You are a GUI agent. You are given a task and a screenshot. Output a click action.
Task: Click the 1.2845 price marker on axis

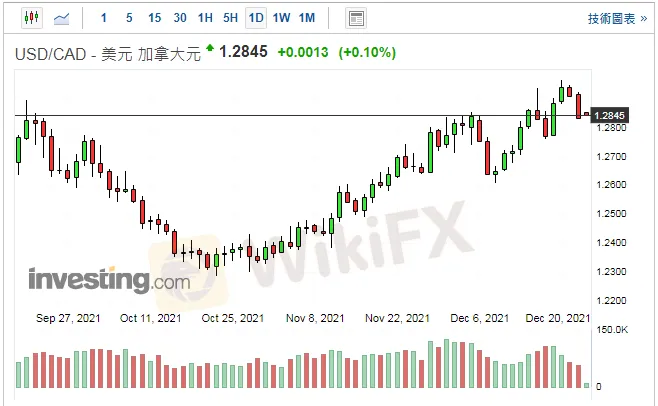point(609,115)
